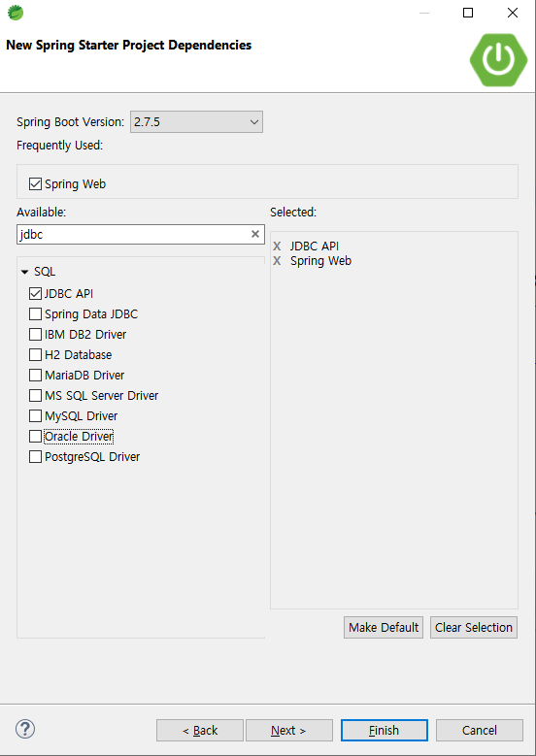
Task: Click the Clear Selection button
Action: (474, 627)
